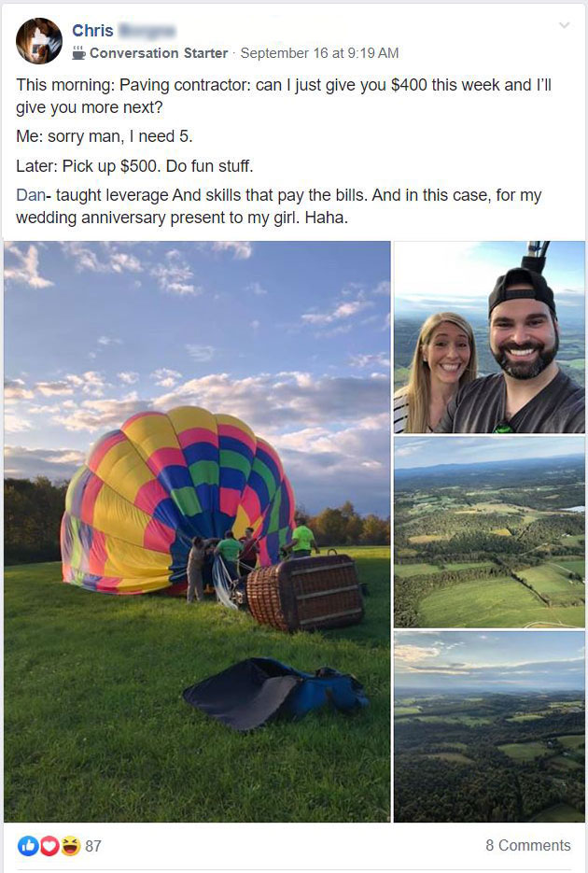View the 87 reactions count

(93, 846)
